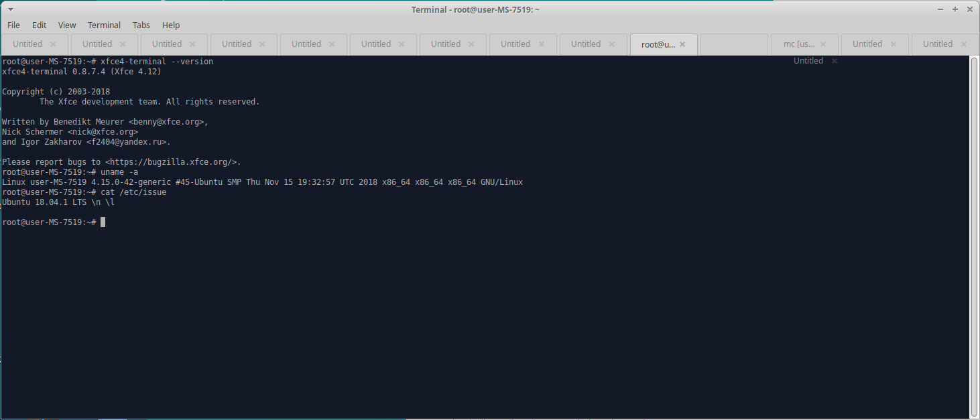Image resolution: width=980 pixels, height=420 pixels.
Task: Open the Terminal menu
Action: click(x=104, y=25)
